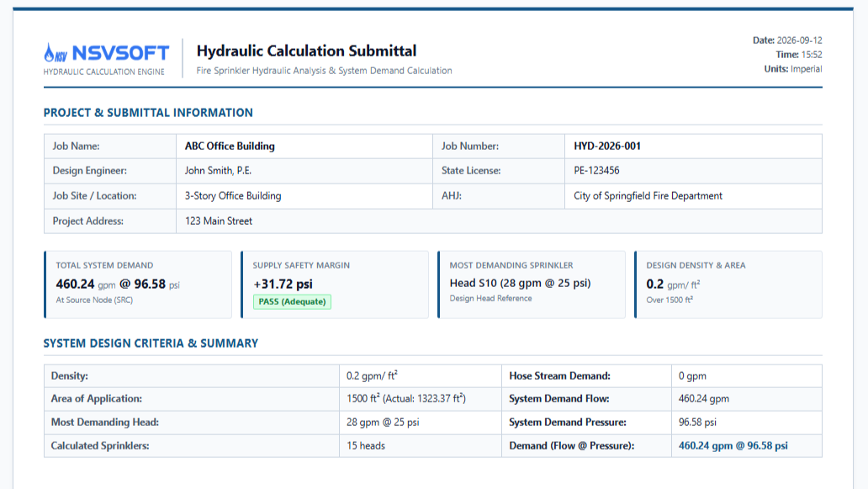
Task: Click Head S10 (28 gpm @ 25 psi)
Action: [x=520, y=283]
